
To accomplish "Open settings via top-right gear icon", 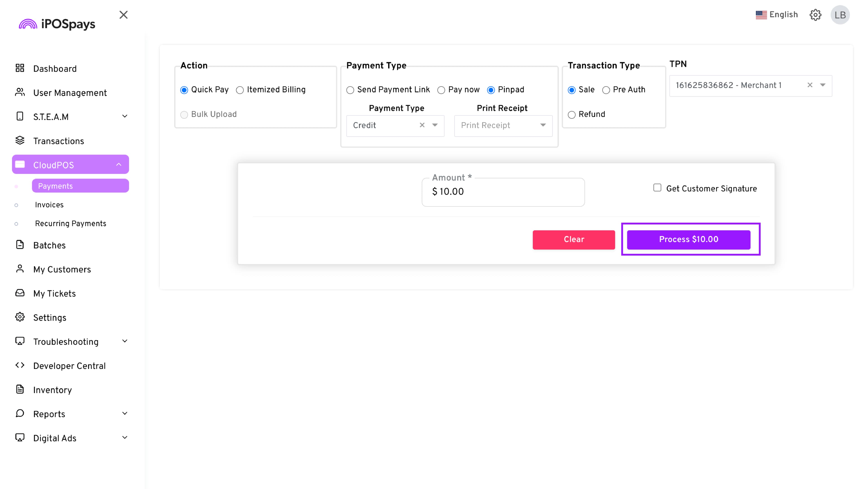I will (815, 15).
